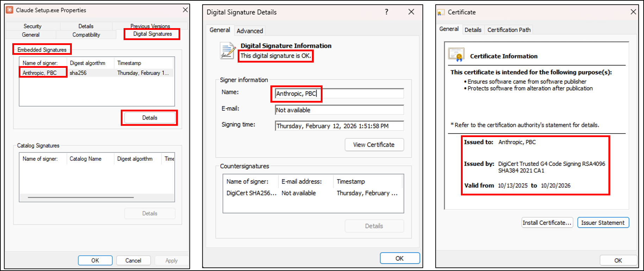Open the Issuer Statement

[602, 223]
